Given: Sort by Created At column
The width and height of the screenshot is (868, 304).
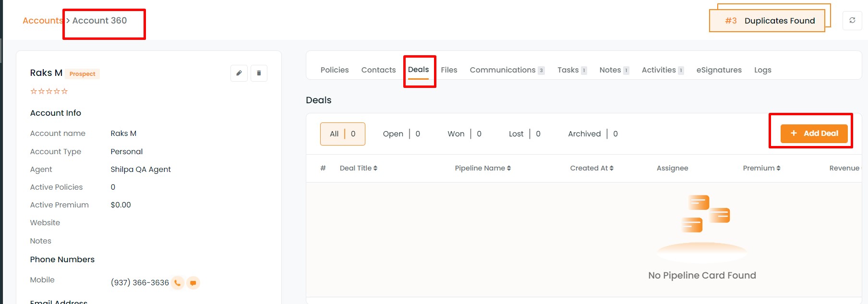Looking at the screenshot, I should [x=592, y=168].
